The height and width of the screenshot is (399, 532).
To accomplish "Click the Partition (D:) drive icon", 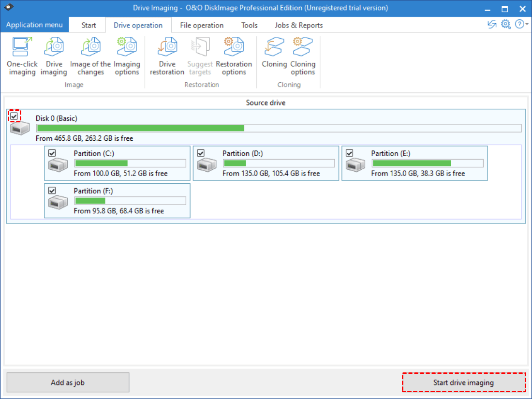I will tap(207, 165).
